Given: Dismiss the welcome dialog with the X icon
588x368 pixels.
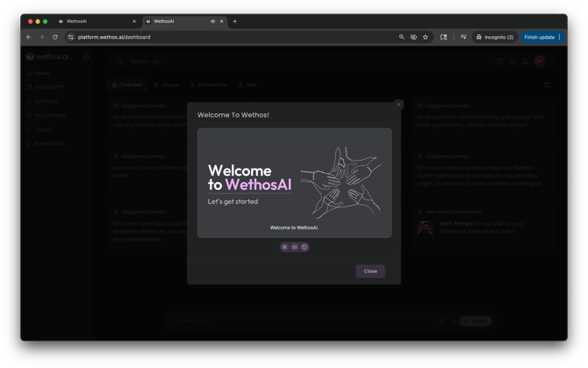Looking at the screenshot, I should point(398,105).
